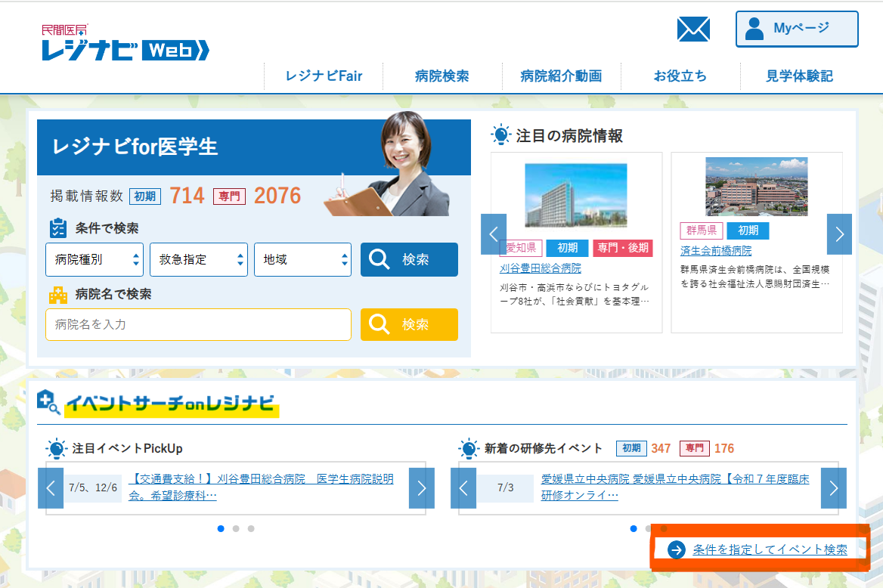
Task: Click the 群馬県済生会前橋病院は description text
Action: pos(754,277)
